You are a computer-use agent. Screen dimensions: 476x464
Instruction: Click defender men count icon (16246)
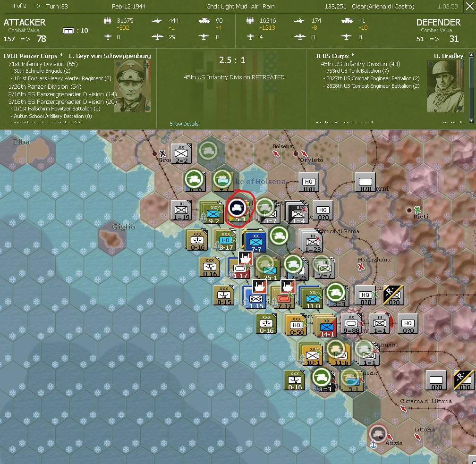coord(250,21)
